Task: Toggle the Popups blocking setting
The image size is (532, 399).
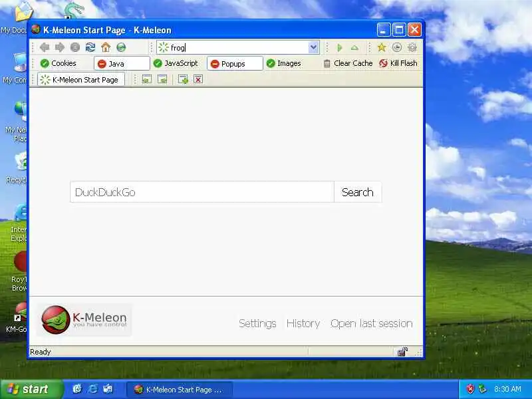Action: coord(235,63)
